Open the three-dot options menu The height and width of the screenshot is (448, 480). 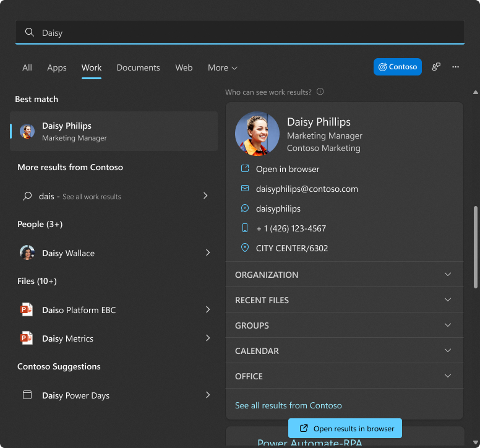(455, 67)
